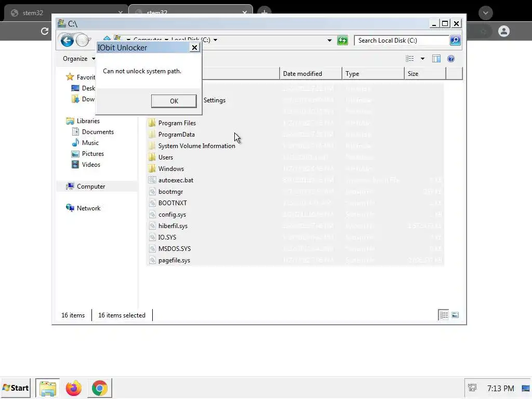The image size is (532, 399).
Task: Click the Explorer forward navigation arrow
Action: click(x=83, y=41)
